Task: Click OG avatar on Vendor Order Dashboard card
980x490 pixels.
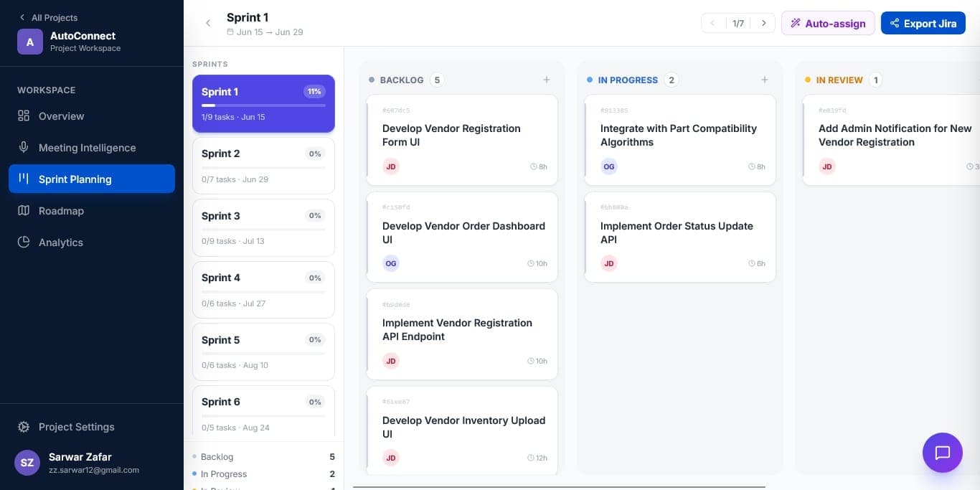Action: coord(391,263)
